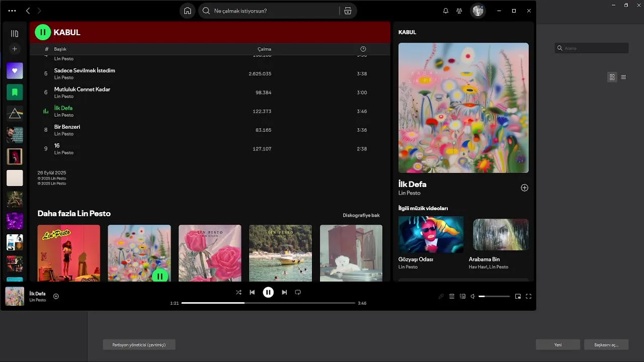Screen dimensions: 644x362
Task: Pause button on flowers album card
Action: pyautogui.click(x=160, y=276)
